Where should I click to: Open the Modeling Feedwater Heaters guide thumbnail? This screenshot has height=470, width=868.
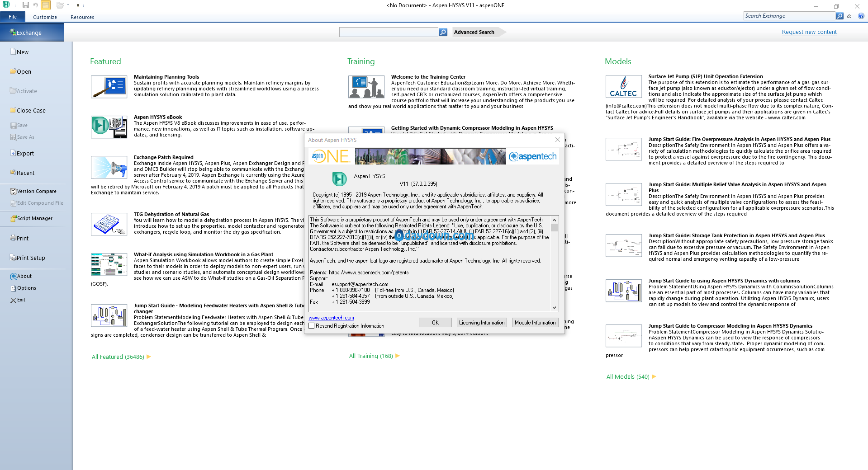109,315
